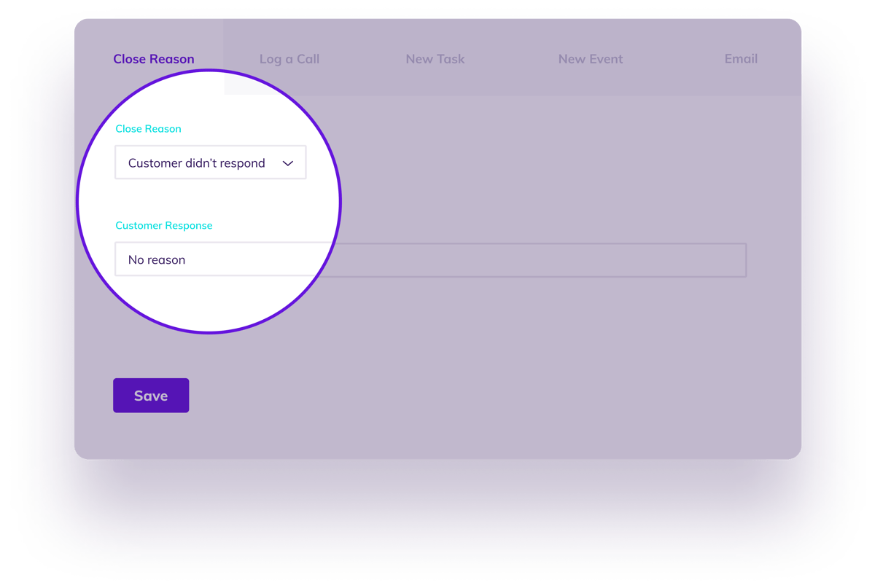Click into the Customer Response text field
Viewport: 875px width, 588px height.
[x=430, y=260]
